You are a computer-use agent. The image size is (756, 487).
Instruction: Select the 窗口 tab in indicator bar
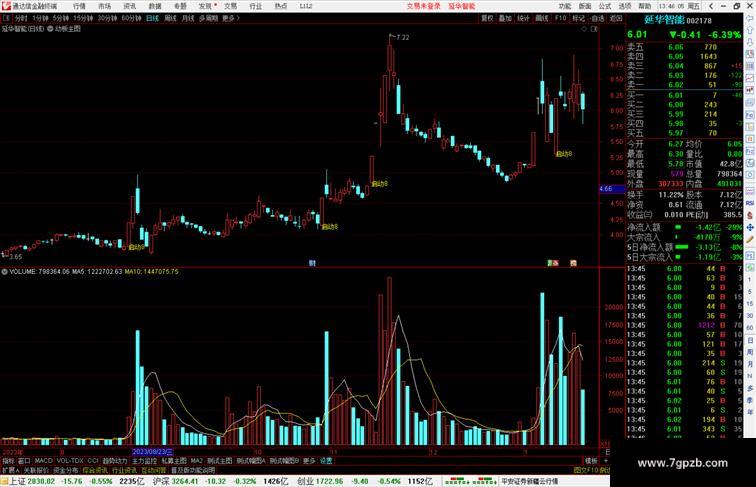[24, 461]
